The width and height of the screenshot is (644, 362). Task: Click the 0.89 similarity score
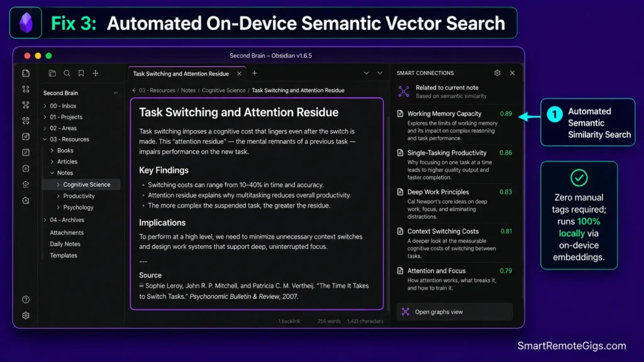[x=506, y=114]
